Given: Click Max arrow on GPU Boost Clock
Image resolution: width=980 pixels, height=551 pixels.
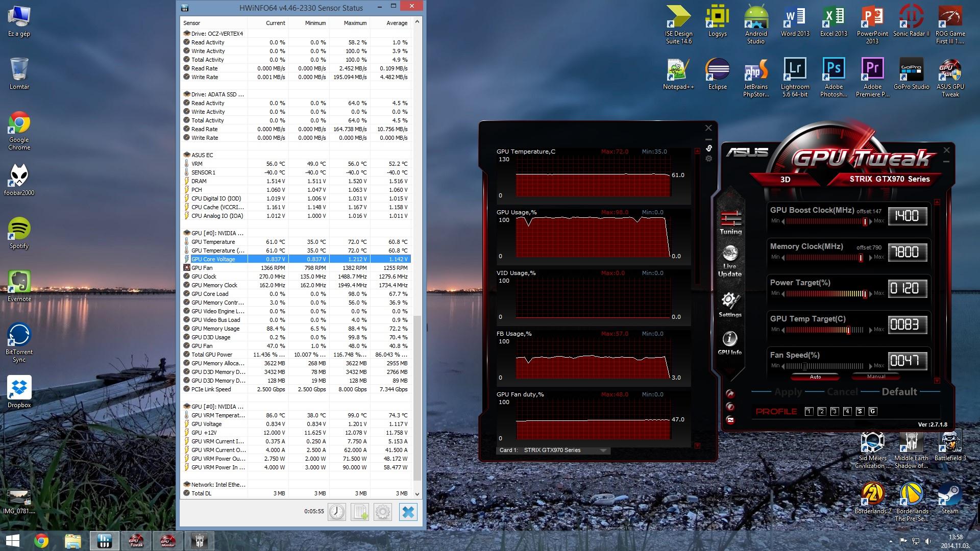Looking at the screenshot, I should pos(871,221).
